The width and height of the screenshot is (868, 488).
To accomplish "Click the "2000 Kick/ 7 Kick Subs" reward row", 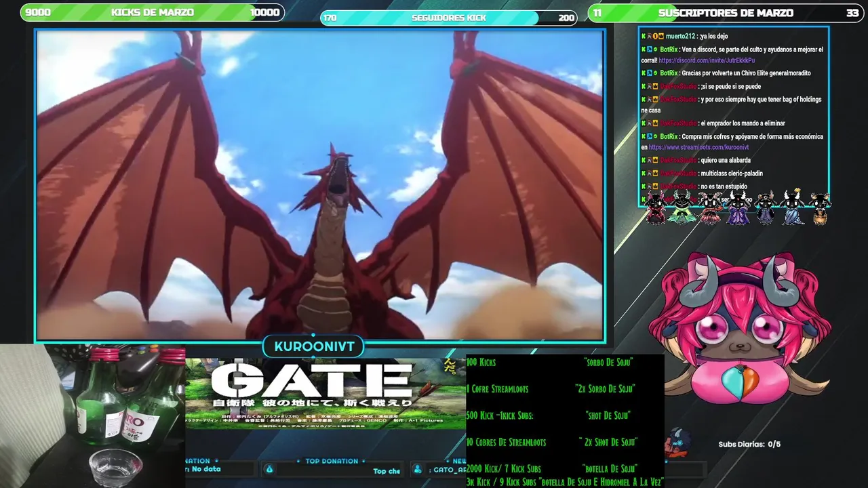I will tap(552, 468).
